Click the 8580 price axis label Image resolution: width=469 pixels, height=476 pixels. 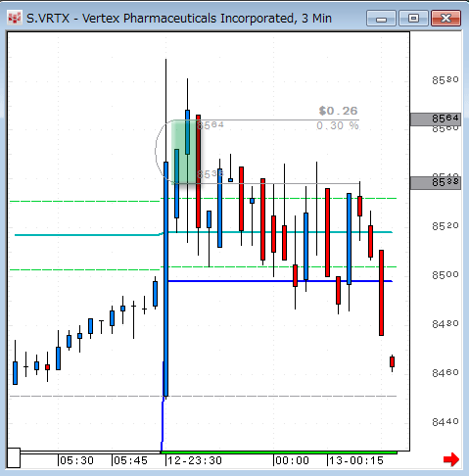446,80
